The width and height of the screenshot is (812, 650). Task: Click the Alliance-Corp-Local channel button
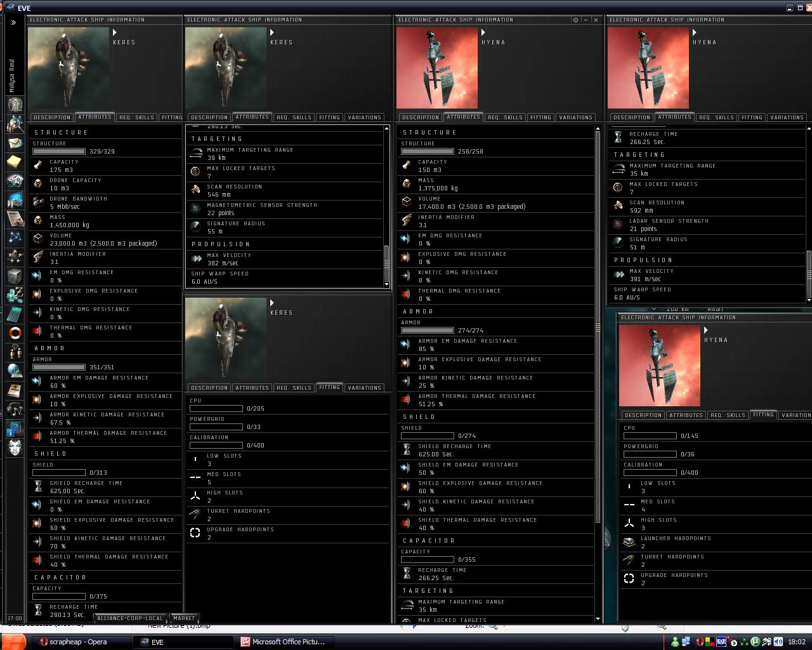pos(130,618)
